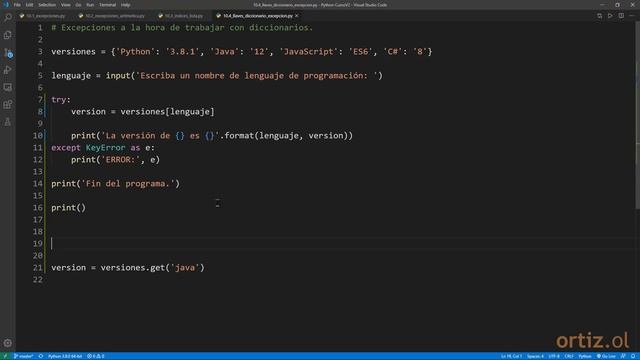Change line endings via CRLF indicator

click(569, 356)
